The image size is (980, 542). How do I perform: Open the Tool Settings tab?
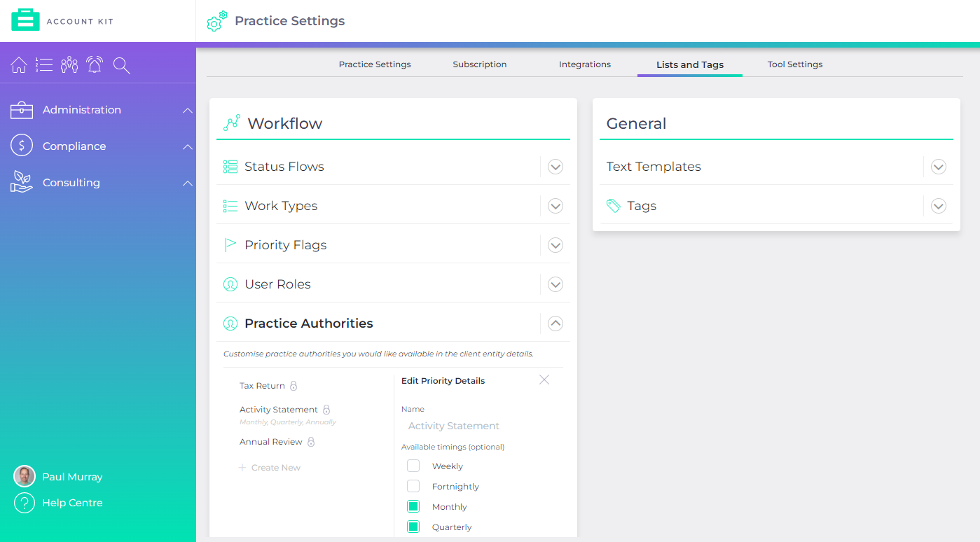coord(795,64)
